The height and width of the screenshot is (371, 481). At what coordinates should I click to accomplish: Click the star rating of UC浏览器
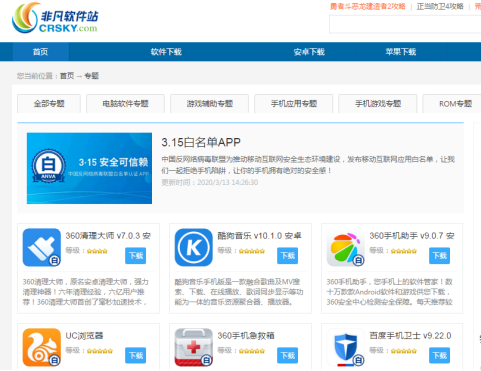pyautogui.click(x=100, y=351)
